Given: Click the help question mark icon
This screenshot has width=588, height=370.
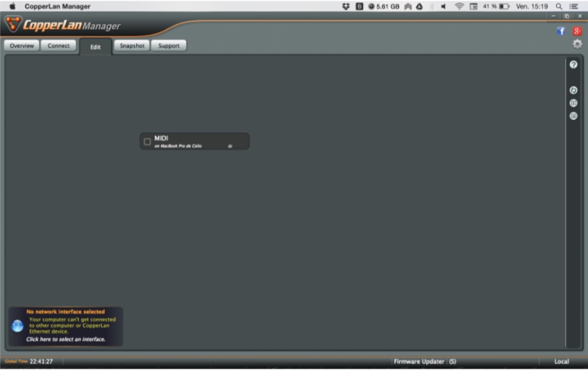Looking at the screenshot, I should tap(573, 65).
